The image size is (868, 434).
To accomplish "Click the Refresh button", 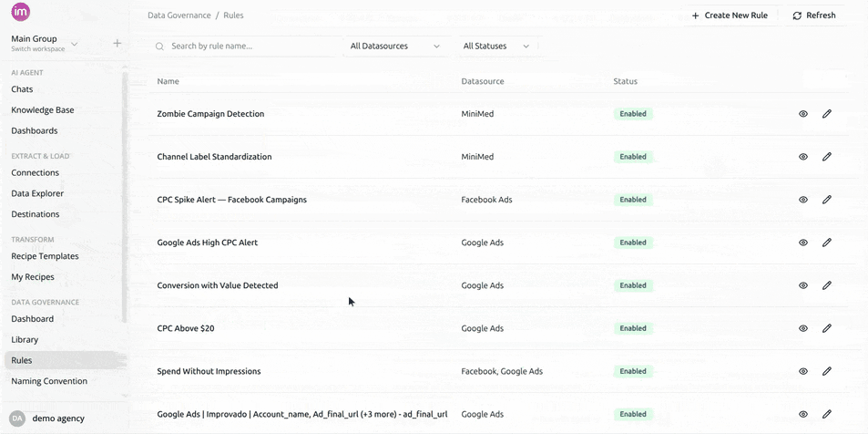I will pos(813,15).
